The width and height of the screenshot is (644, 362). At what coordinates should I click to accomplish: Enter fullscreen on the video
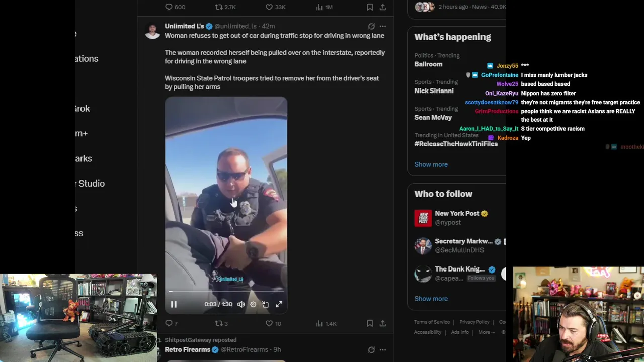point(279,304)
